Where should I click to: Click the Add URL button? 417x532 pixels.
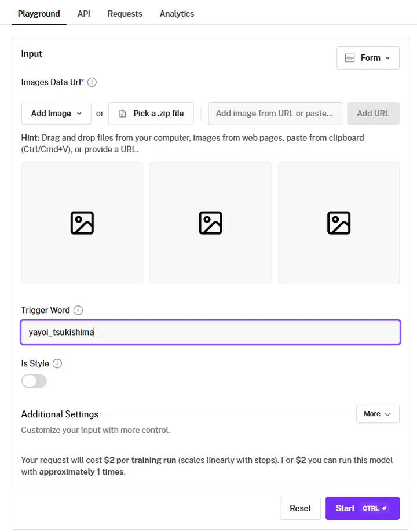[x=373, y=114]
